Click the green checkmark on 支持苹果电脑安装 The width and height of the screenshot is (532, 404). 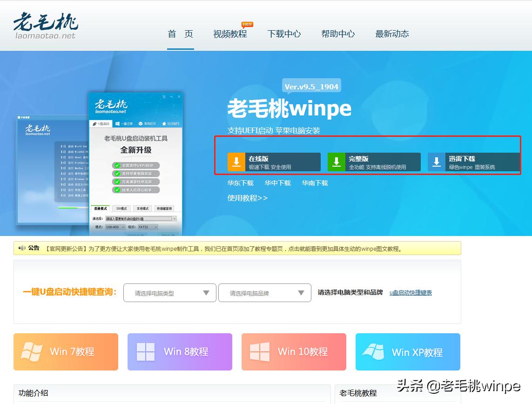117,173
